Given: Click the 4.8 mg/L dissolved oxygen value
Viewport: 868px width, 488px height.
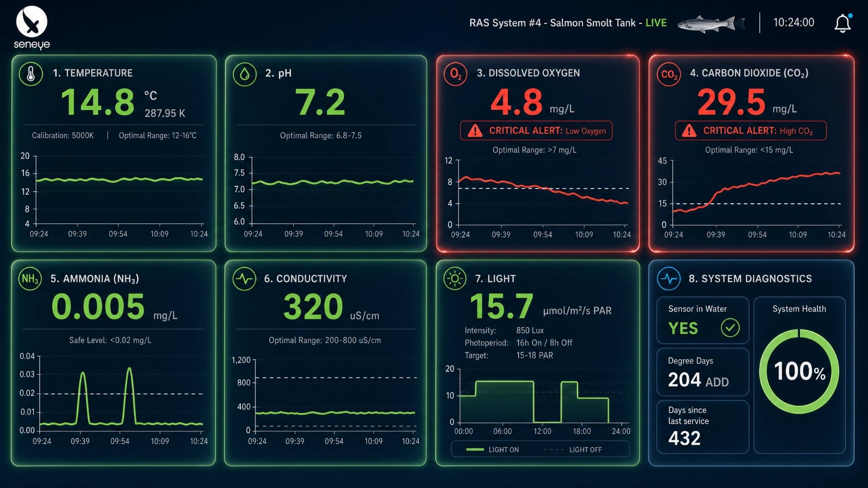Looking at the screenshot, I should tap(532, 102).
